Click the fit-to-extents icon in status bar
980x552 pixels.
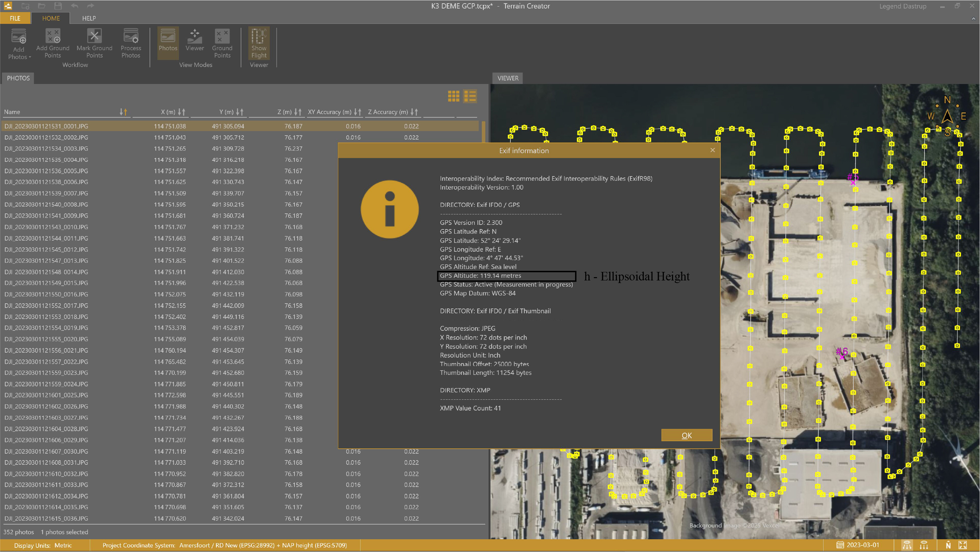point(963,545)
